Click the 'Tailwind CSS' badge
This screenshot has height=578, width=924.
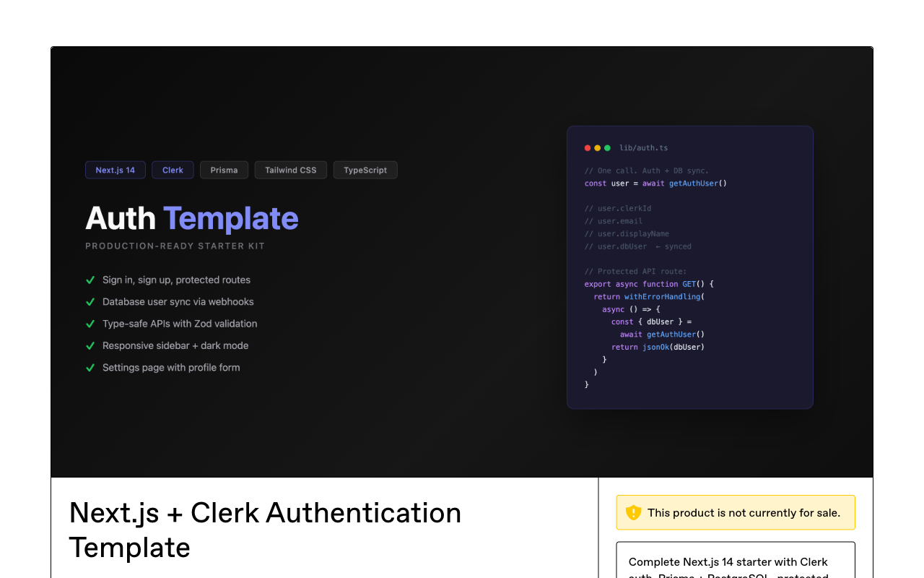pyautogui.click(x=290, y=170)
